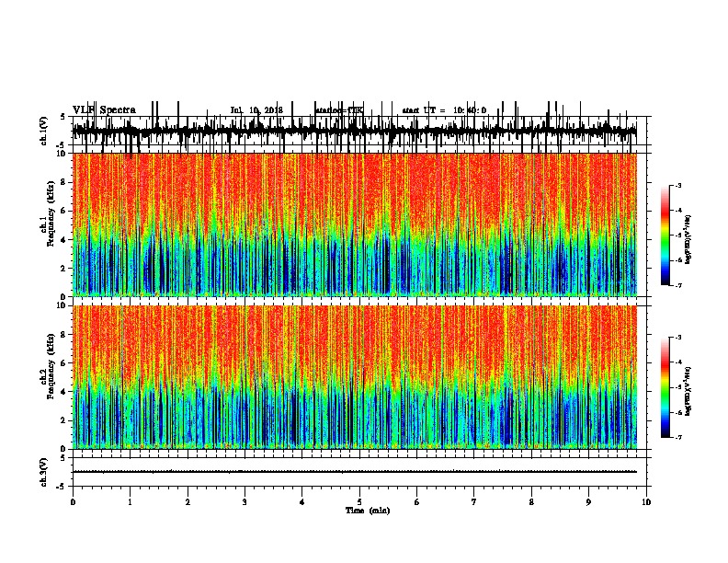Click the '-7' tick on ch.1 color bar

(677, 285)
